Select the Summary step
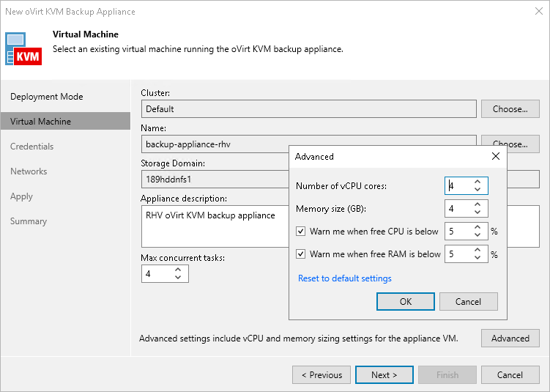This screenshot has width=550, height=392. [x=29, y=221]
